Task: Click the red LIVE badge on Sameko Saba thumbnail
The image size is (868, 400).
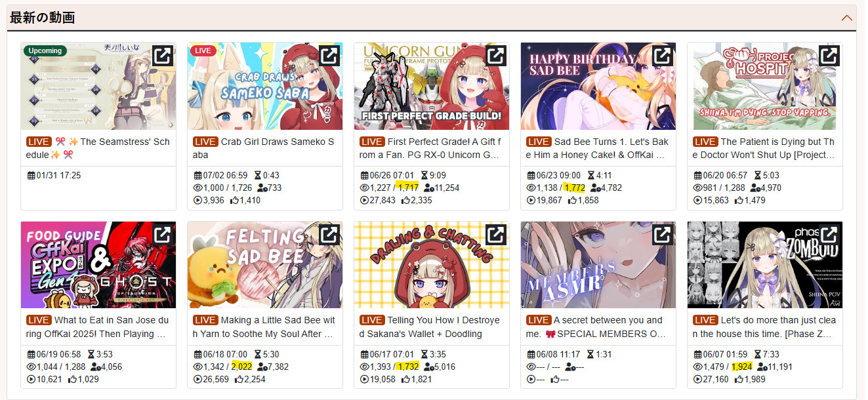Action: coord(203,50)
